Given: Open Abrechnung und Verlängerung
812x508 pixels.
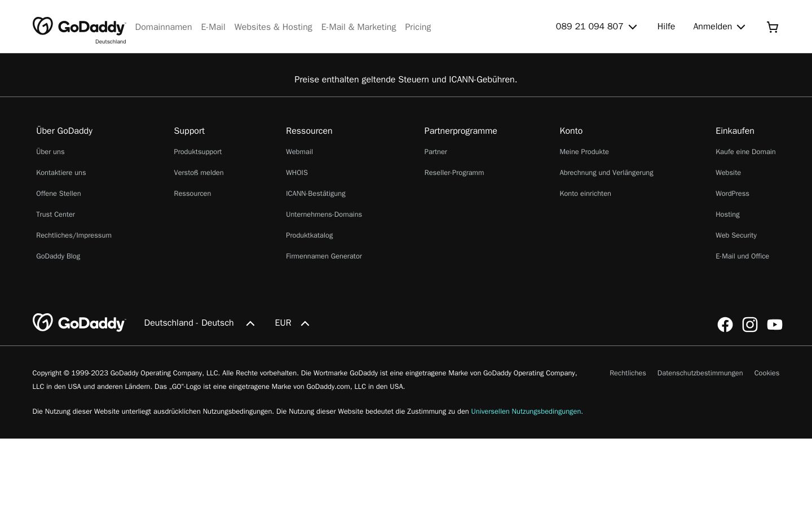Looking at the screenshot, I should coord(606,173).
